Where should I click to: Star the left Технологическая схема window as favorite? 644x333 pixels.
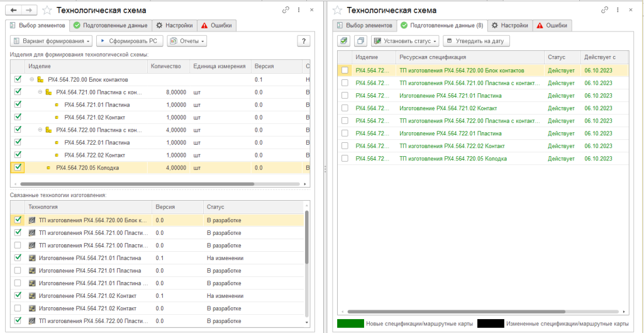pyautogui.click(x=47, y=10)
